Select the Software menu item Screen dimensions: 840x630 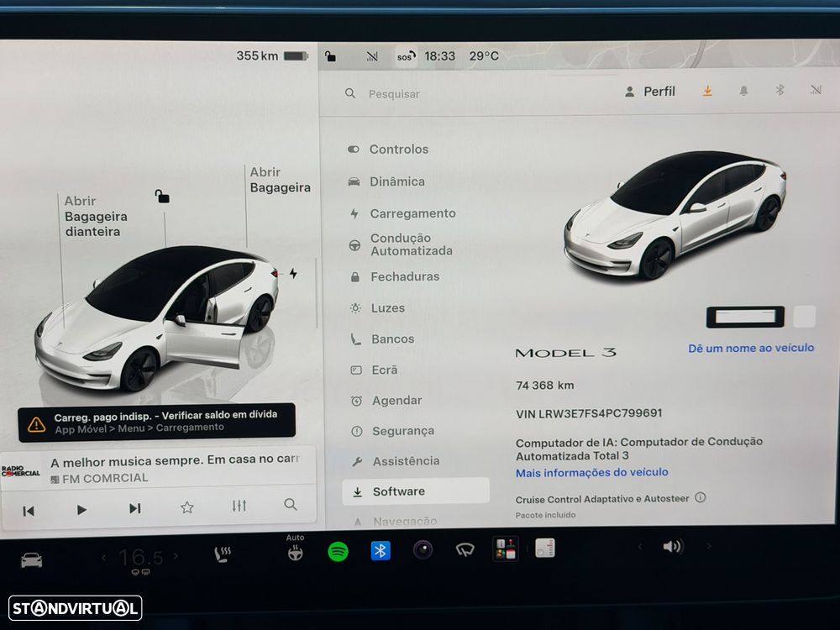point(416,491)
